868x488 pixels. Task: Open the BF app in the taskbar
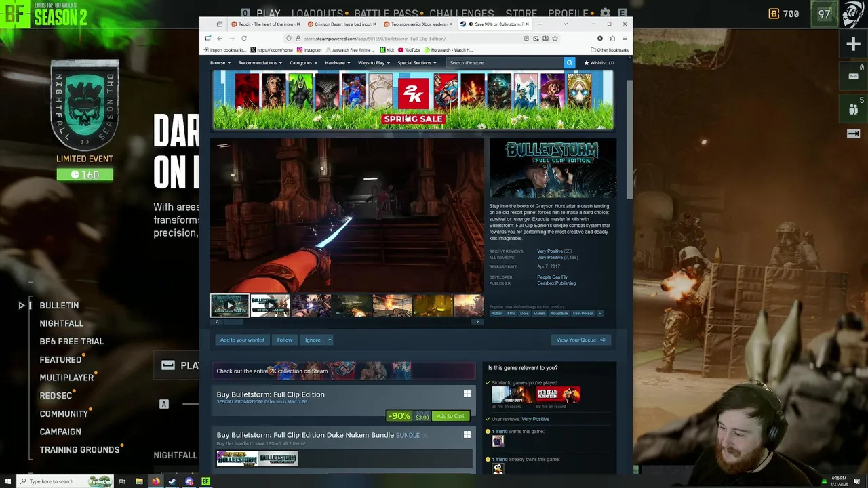pos(205,481)
